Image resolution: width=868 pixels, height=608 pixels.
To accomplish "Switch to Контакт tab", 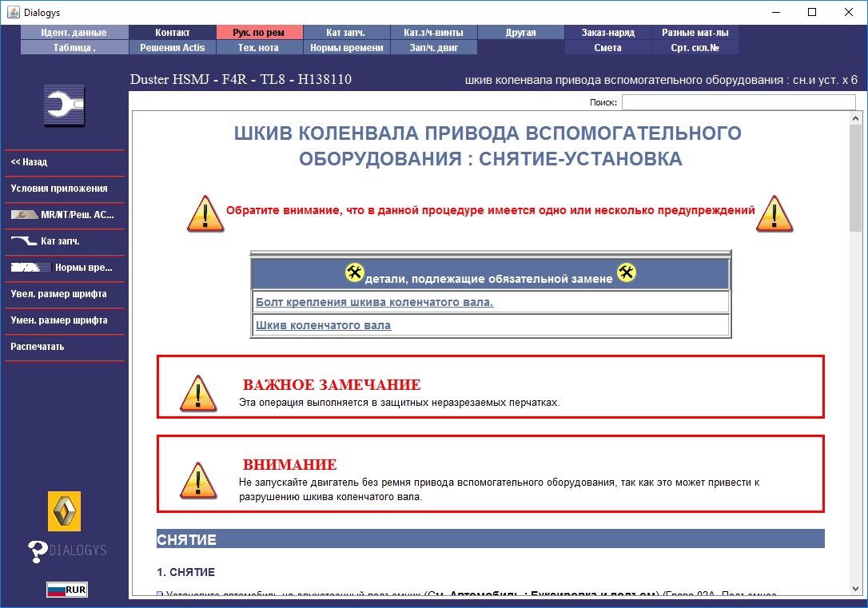I will (x=172, y=32).
